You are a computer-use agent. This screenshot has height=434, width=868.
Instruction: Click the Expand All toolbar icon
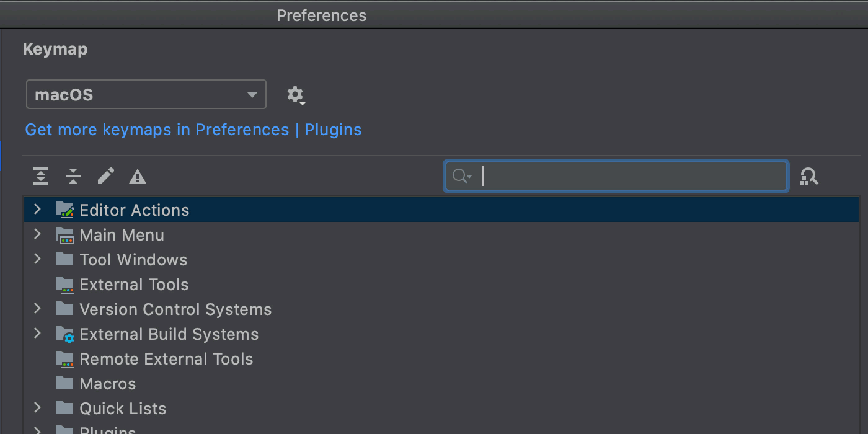pyautogui.click(x=41, y=177)
